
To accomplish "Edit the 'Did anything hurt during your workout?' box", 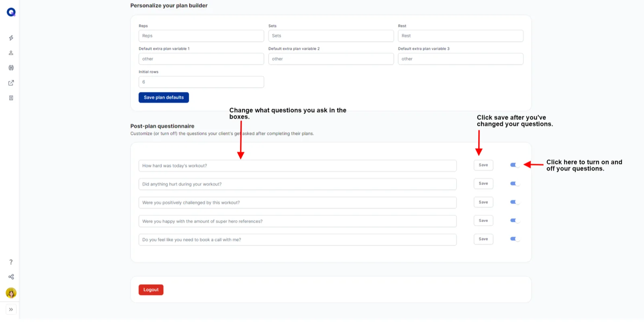I will coord(297,184).
